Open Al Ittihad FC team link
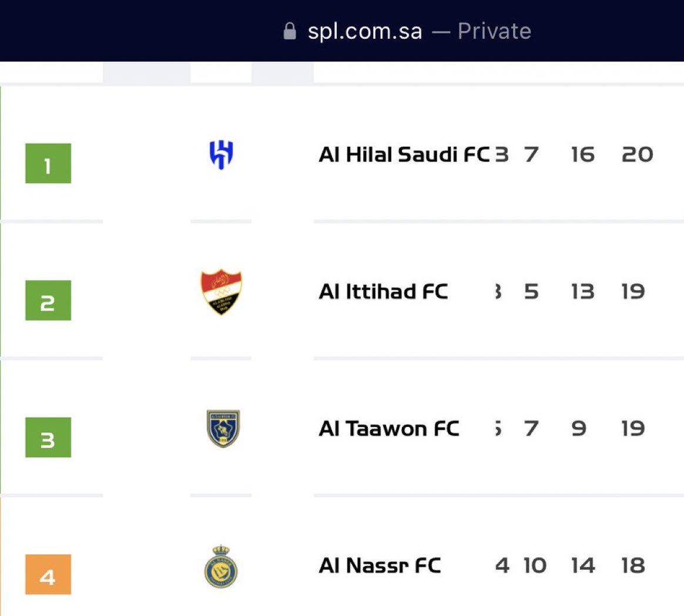 click(383, 291)
